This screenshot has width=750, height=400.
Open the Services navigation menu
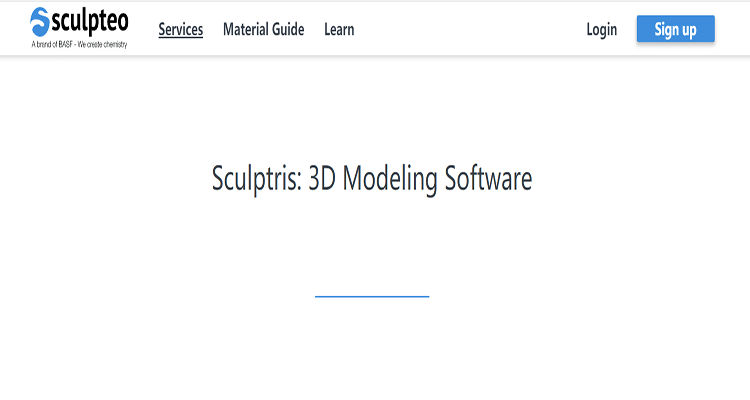tap(181, 29)
